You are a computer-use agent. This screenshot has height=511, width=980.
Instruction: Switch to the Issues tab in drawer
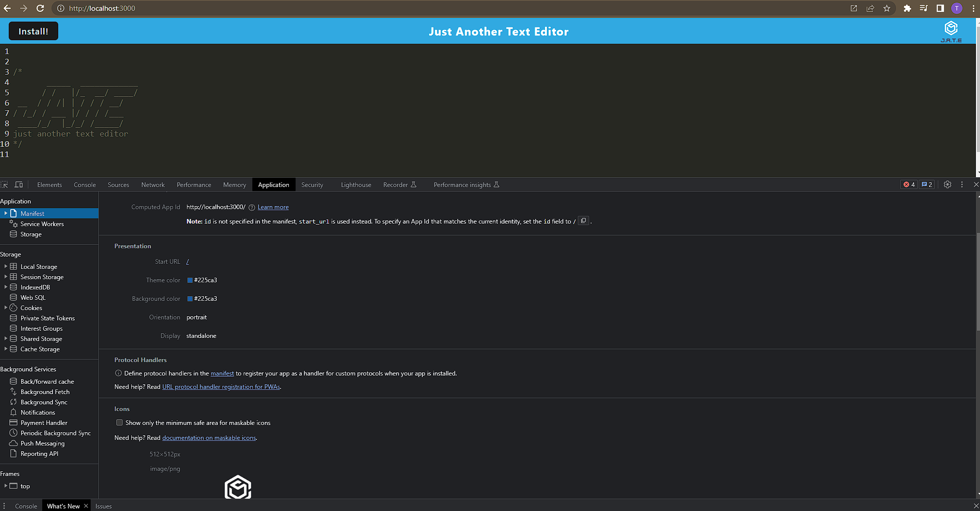point(103,506)
